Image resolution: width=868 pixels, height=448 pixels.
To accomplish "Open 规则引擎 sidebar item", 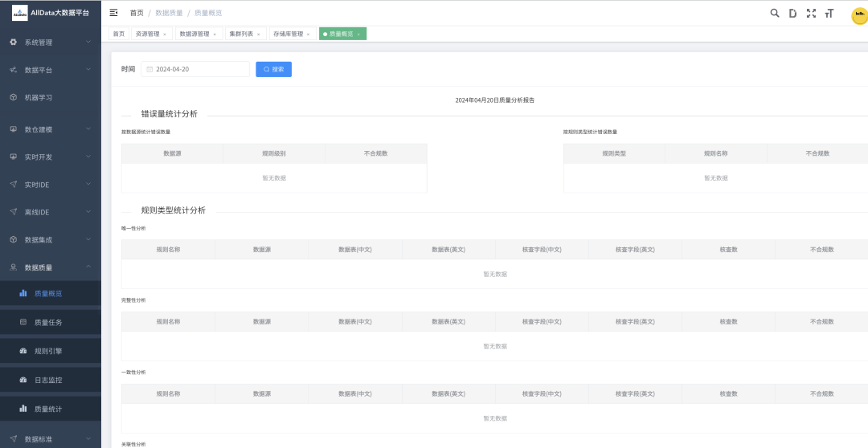I will tap(47, 351).
